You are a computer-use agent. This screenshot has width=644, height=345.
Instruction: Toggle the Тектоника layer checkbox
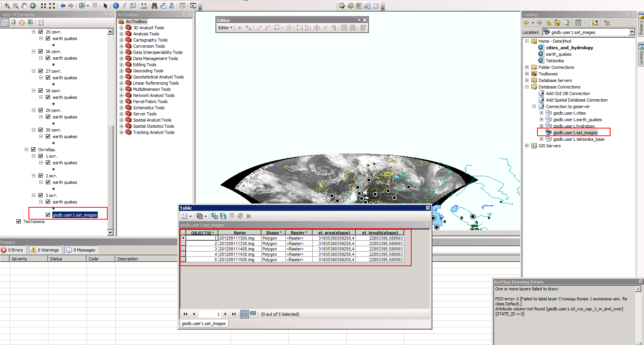18,222
